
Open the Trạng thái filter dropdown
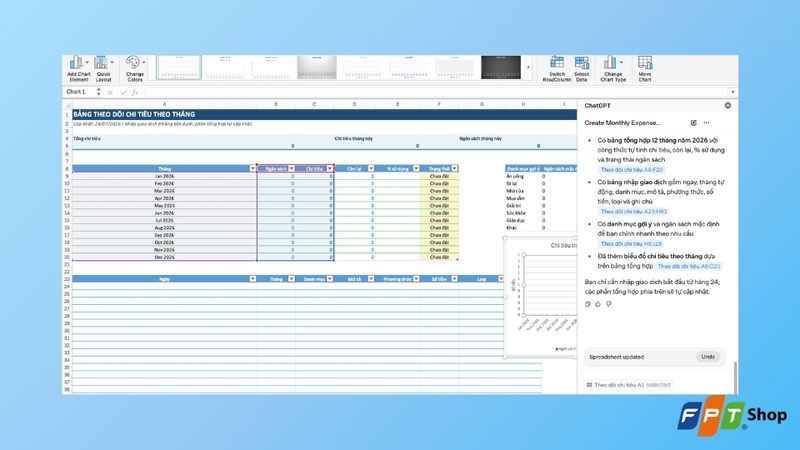coord(454,168)
